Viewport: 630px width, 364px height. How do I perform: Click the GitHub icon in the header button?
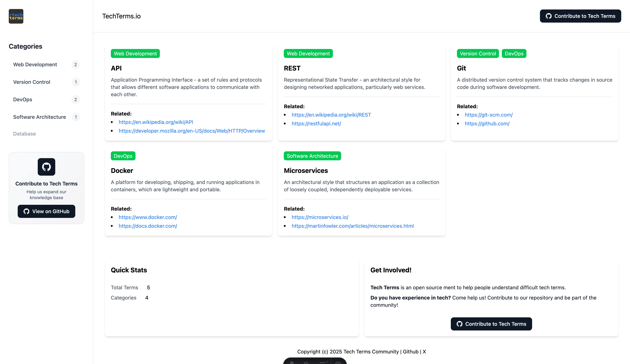(549, 16)
